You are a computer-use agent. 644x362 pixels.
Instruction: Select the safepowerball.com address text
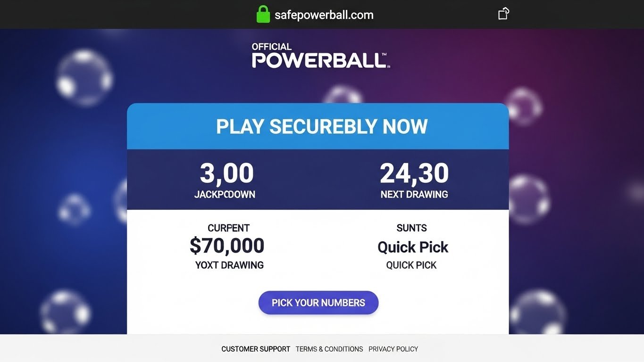[x=324, y=15]
